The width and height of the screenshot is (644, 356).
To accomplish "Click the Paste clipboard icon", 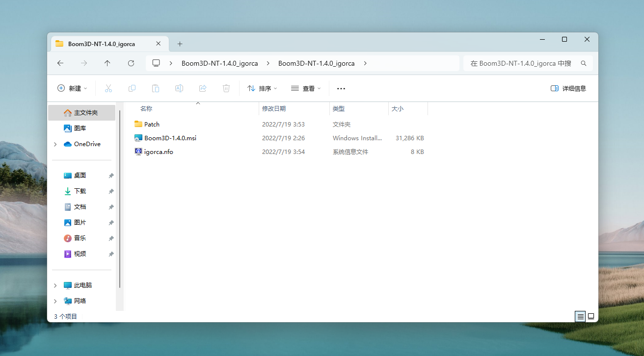I will (x=156, y=88).
